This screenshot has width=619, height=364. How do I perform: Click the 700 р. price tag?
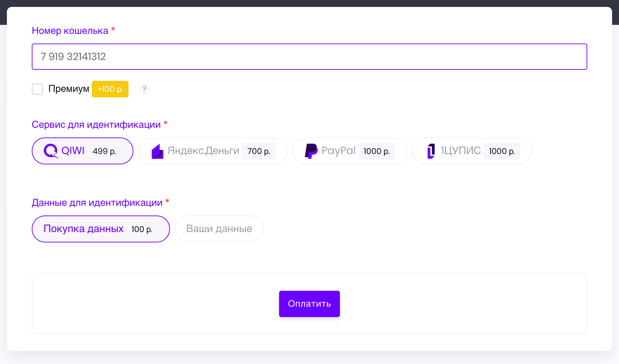click(x=259, y=151)
